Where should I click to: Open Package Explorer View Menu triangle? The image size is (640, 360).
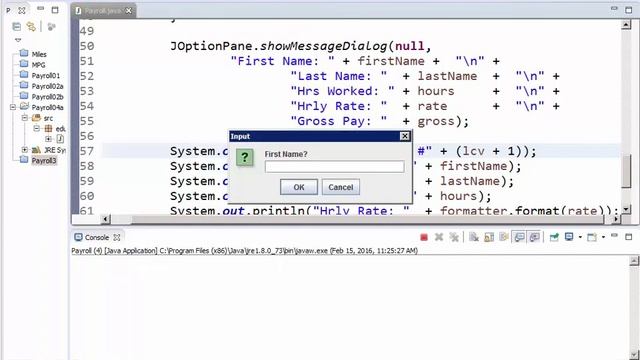(x=18, y=40)
